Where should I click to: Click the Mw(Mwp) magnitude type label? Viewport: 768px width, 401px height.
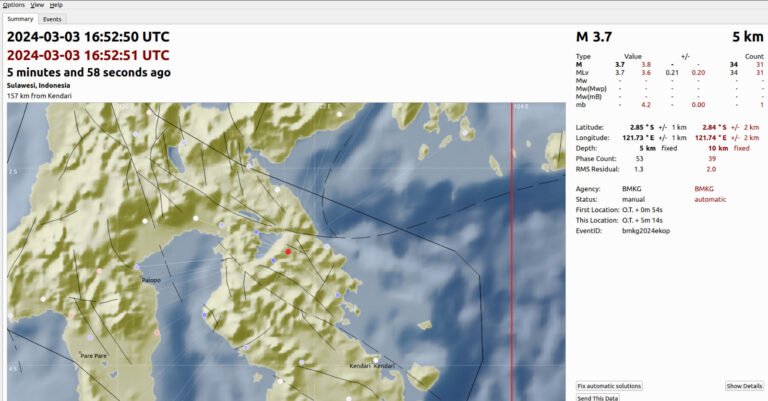coord(591,89)
